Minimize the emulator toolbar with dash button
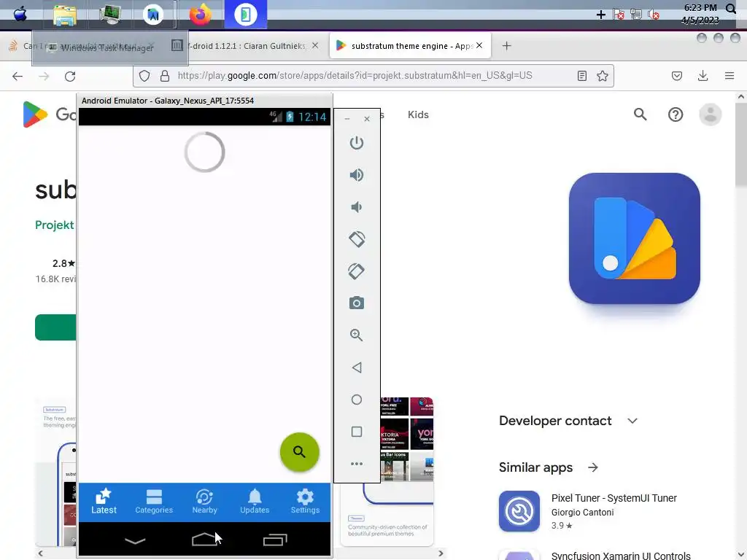 [347, 119]
